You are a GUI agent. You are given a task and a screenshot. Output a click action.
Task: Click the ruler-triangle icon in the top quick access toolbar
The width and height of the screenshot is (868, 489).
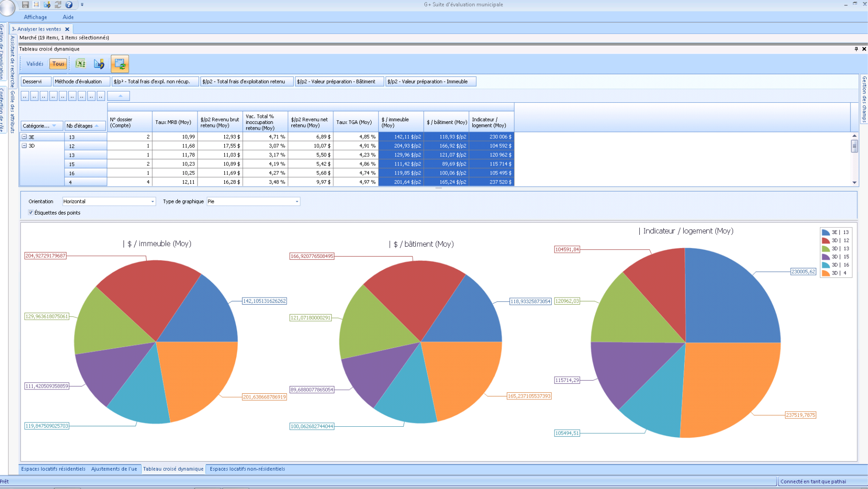[x=47, y=5]
